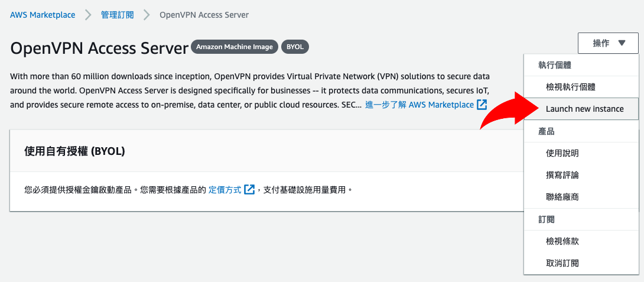Open the 定價方式 link
This screenshot has height=282, width=644.
[225, 190]
